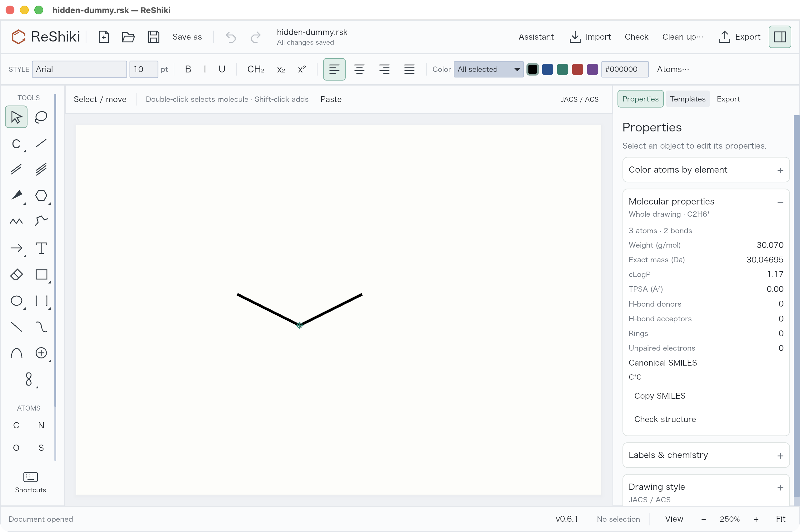Viewport: 800px width, 532px height.
Task: Set text alignment to right
Action: coord(384,69)
